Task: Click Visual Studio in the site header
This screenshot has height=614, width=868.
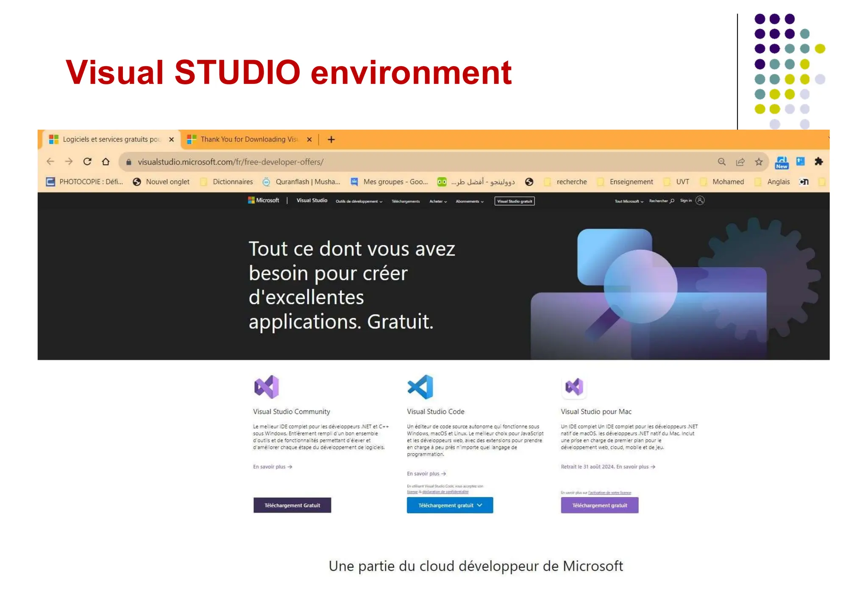Action: (x=312, y=200)
